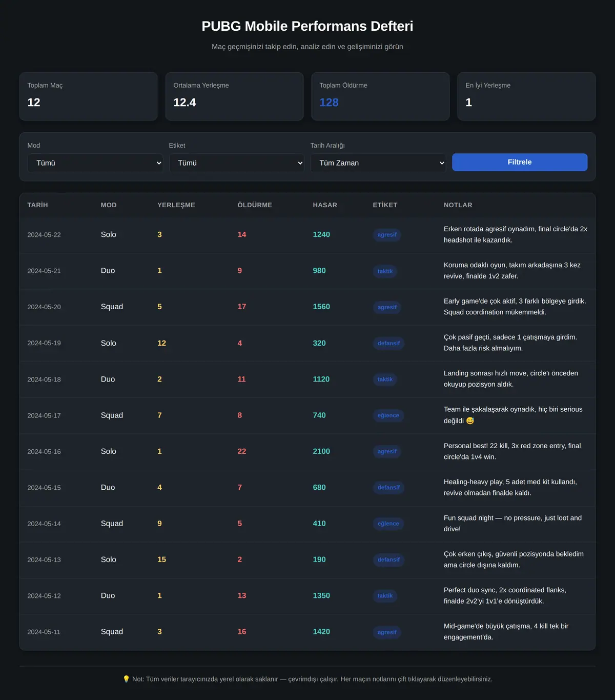Select the Toplam Maç stat card

88,96
